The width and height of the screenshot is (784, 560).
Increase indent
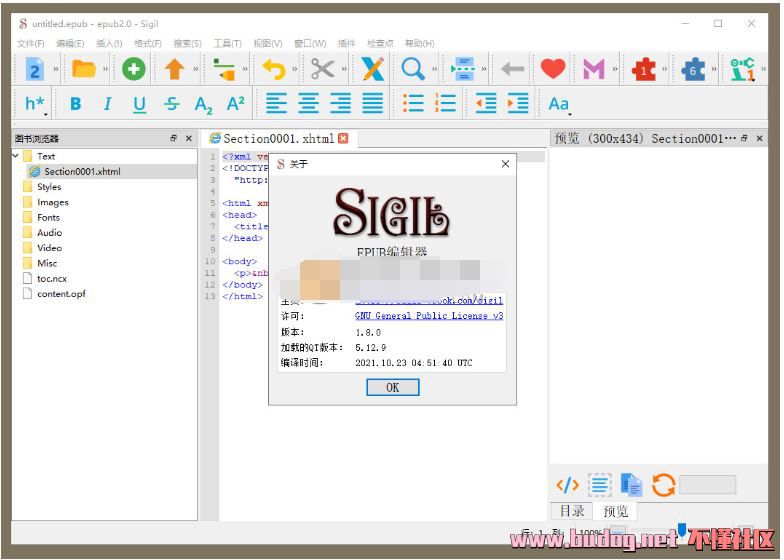click(x=518, y=104)
